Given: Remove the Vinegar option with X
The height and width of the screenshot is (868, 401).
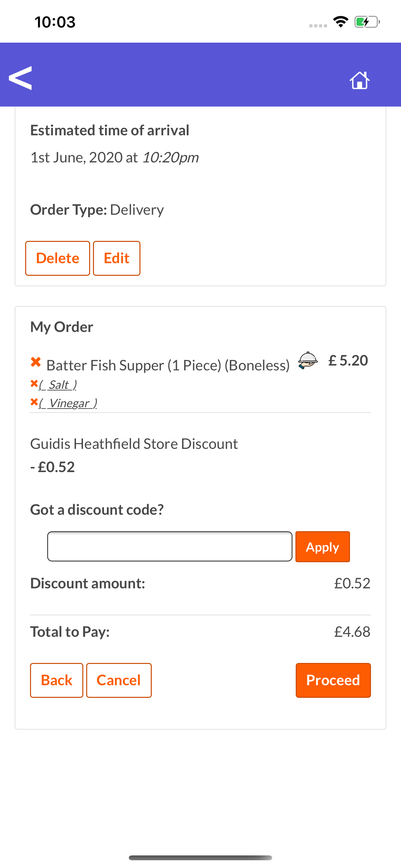Looking at the screenshot, I should pyautogui.click(x=34, y=402).
